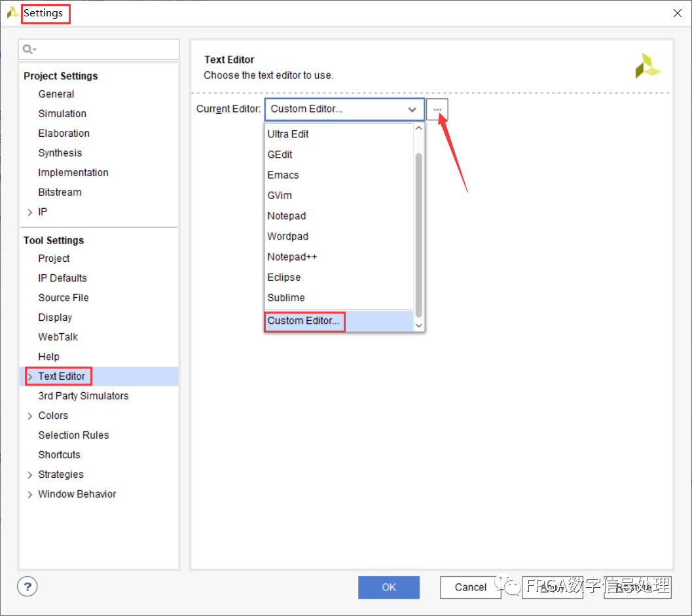Open Simulation project settings

(x=62, y=114)
